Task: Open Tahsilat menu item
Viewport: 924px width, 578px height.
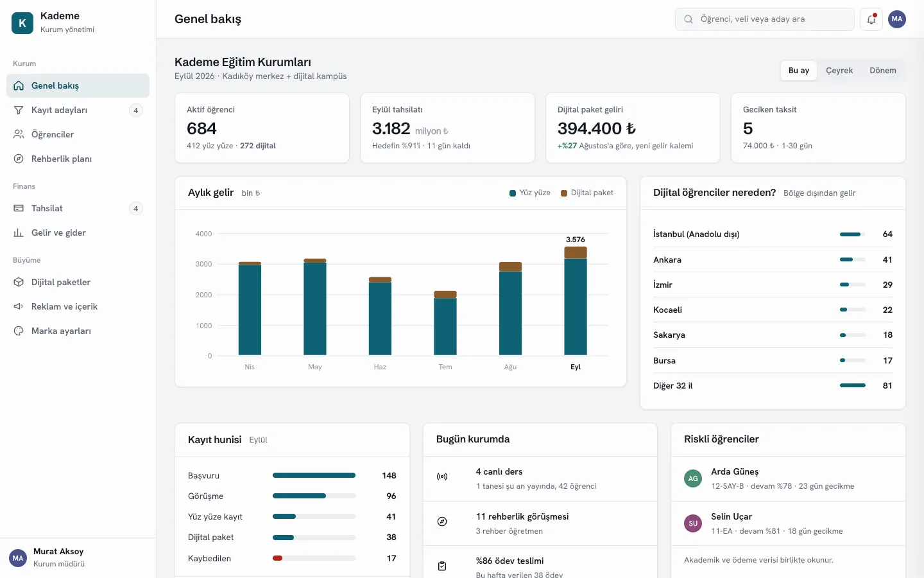Action: 78,208
